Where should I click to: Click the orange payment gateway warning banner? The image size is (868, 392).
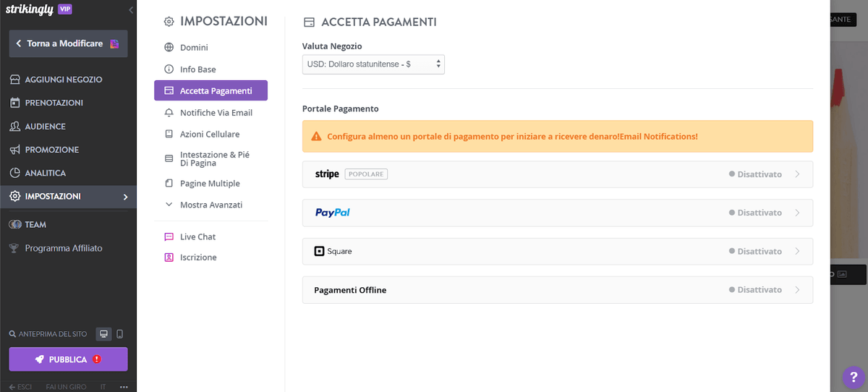558,136
